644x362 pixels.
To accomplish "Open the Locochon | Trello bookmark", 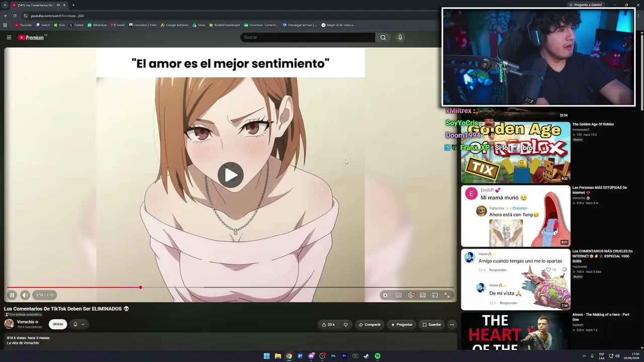I will click(143, 25).
